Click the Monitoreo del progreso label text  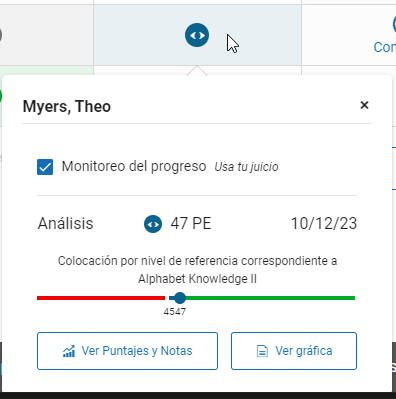coord(134,166)
